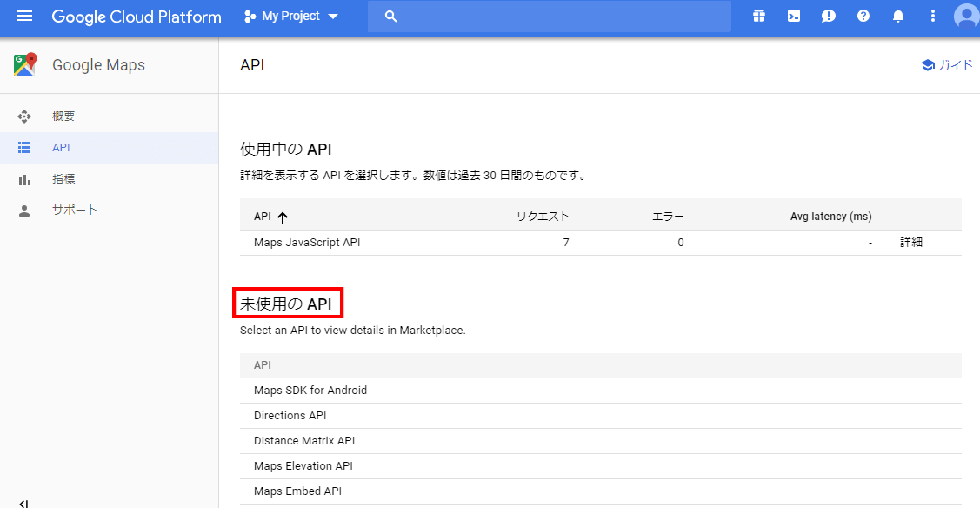Image resolution: width=980 pixels, height=508 pixels.
Task: Click the bar chart icon beside 指標
Action: [24, 180]
